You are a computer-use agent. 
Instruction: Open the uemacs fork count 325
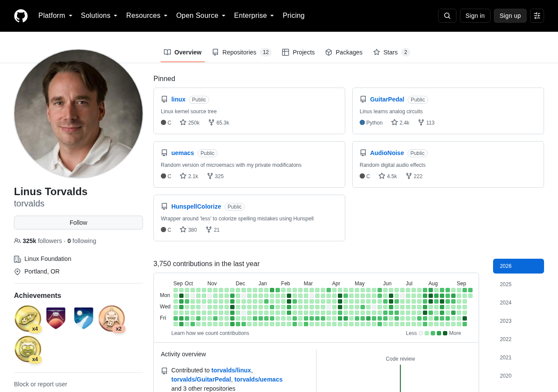[215, 176]
